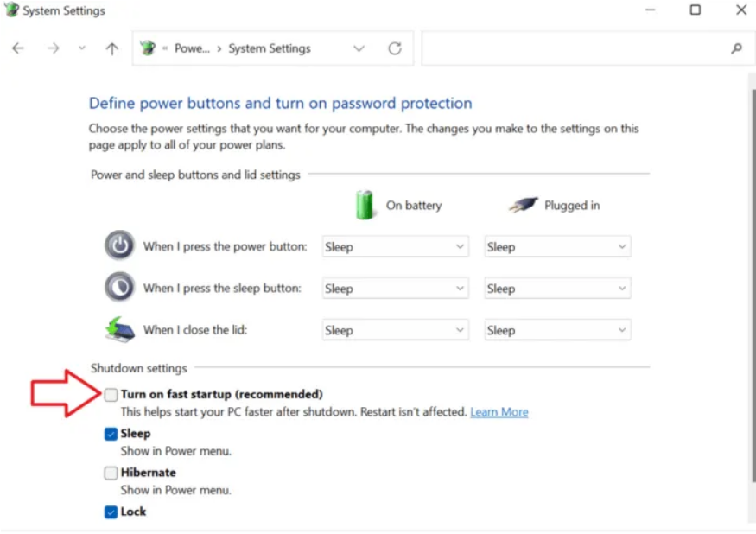Image resolution: width=756 pixels, height=534 pixels.
Task: Open the Learn More link
Action: coord(499,412)
